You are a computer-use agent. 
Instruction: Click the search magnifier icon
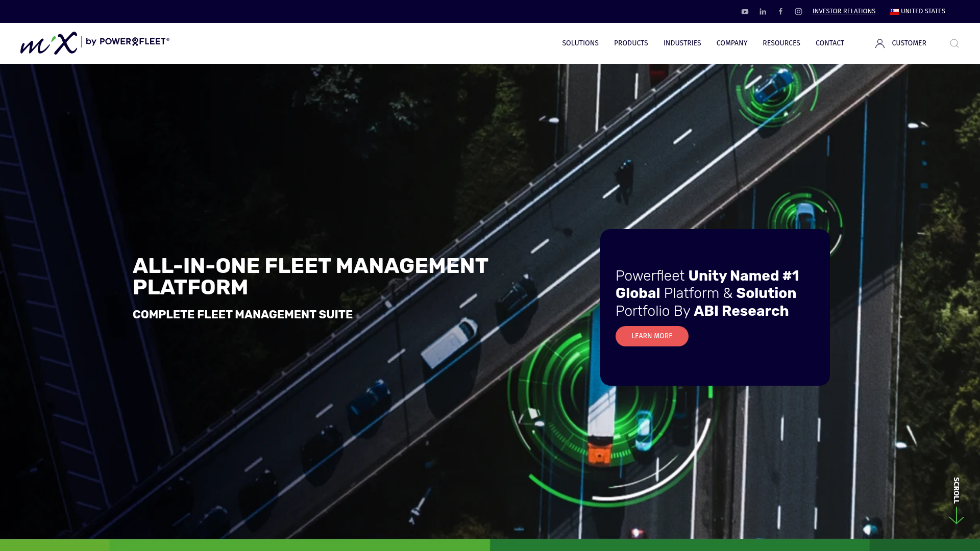click(954, 43)
